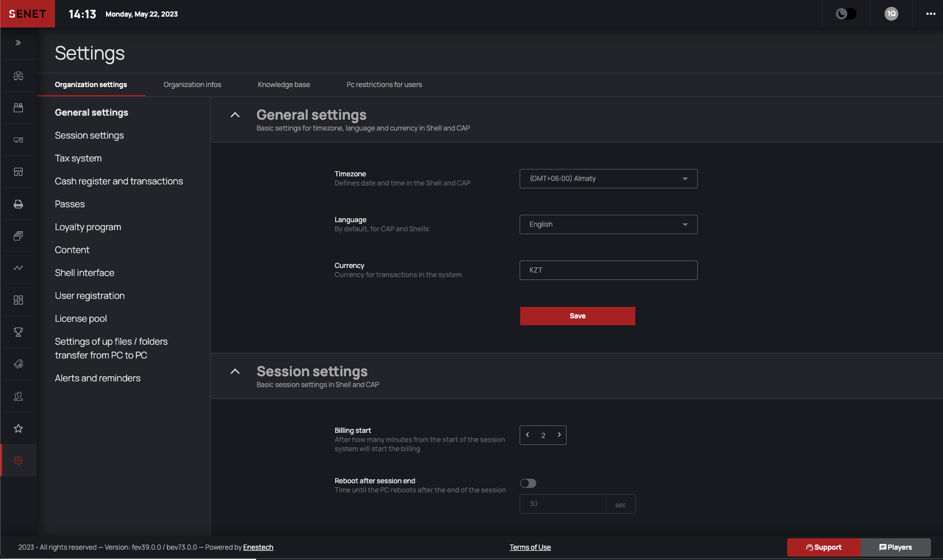Screen dimensions: 943x560
Task: Open the users sidebar icon
Action: [18, 396]
